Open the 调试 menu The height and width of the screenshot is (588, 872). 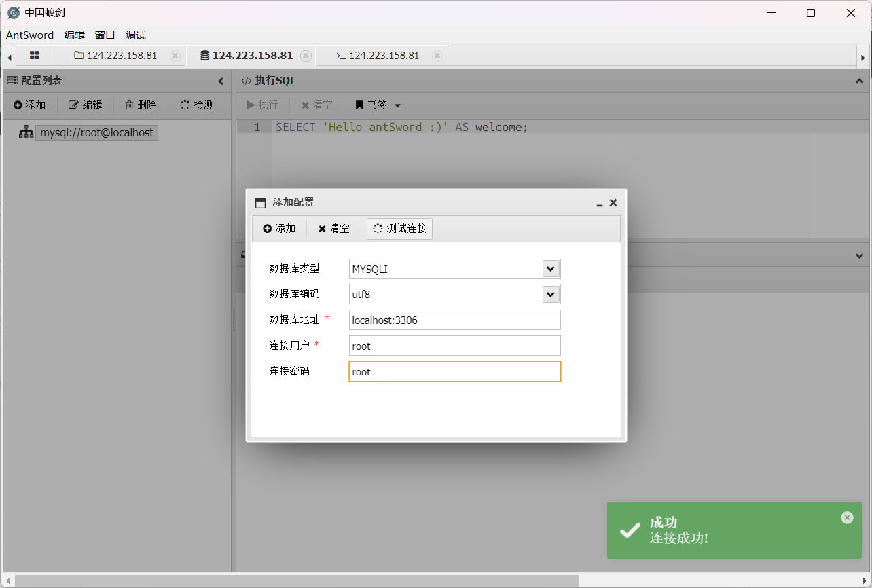136,35
